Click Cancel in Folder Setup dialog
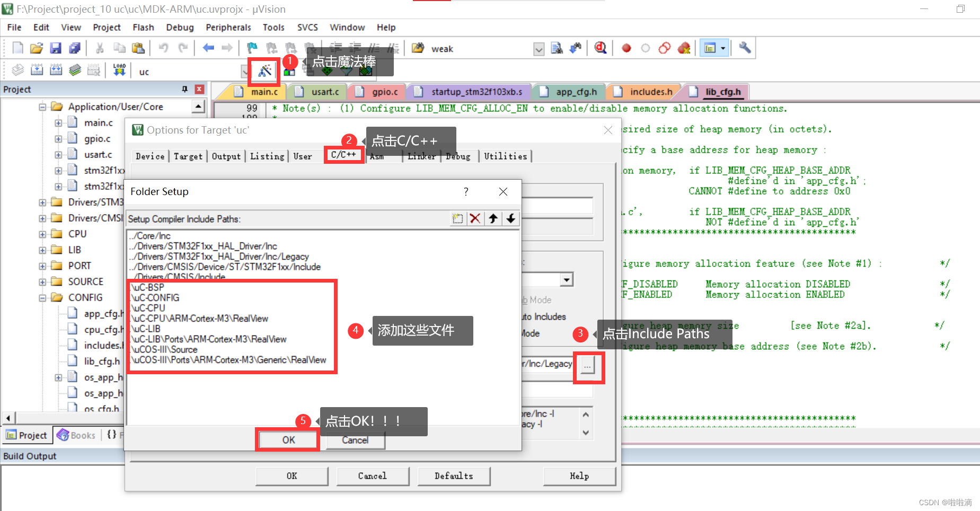980x511 pixels. tap(355, 440)
